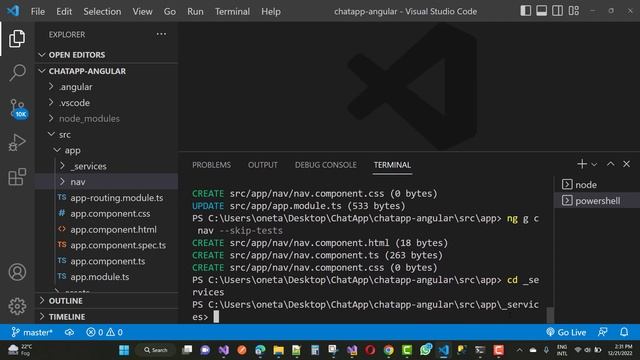
Task: Expand the _services folder
Action: pos(107,166)
